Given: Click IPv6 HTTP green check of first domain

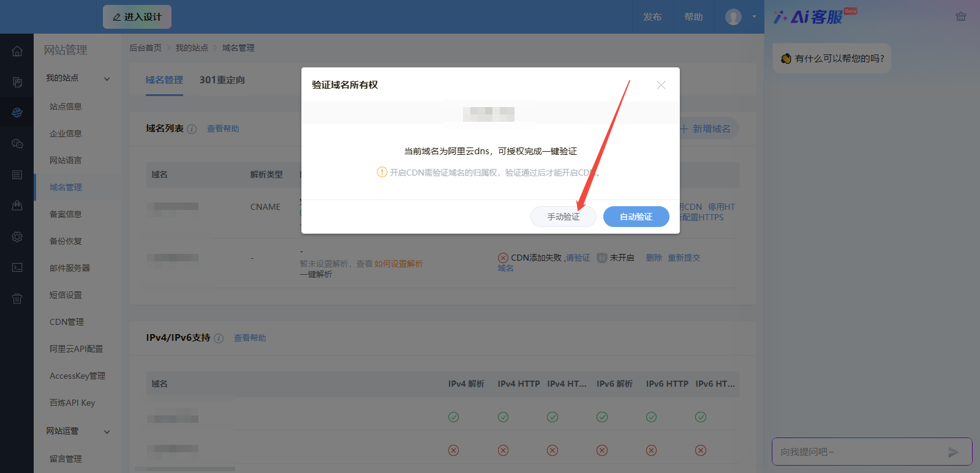Looking at the screenshot, I should pos(651,417).
